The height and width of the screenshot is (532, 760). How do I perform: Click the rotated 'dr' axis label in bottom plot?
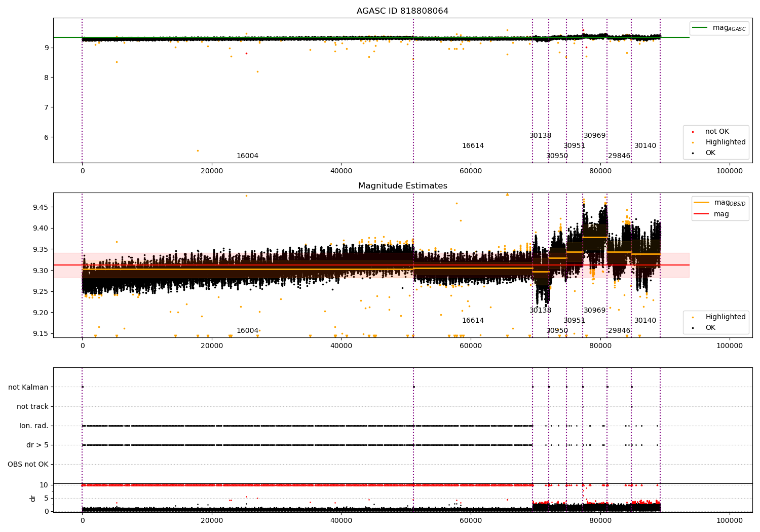[x=33, y=498]
